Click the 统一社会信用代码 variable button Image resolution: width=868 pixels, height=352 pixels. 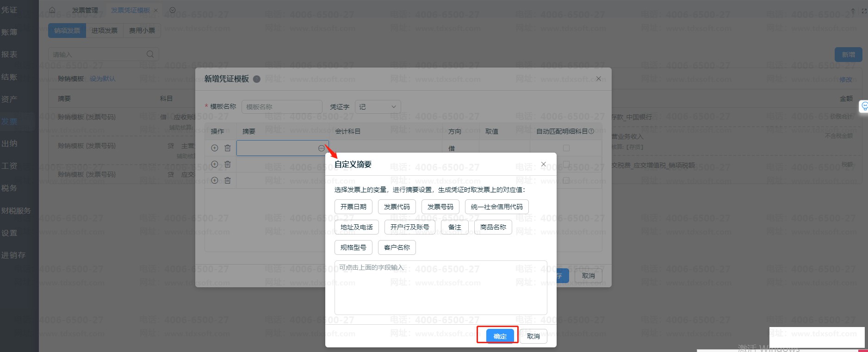click(496, 207)
